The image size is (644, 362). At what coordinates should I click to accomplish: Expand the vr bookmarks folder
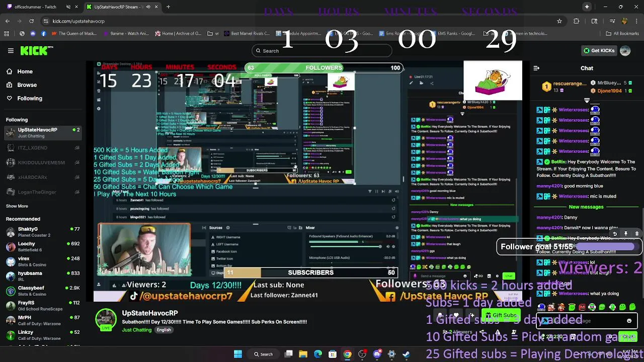click(x=213, y=34)
